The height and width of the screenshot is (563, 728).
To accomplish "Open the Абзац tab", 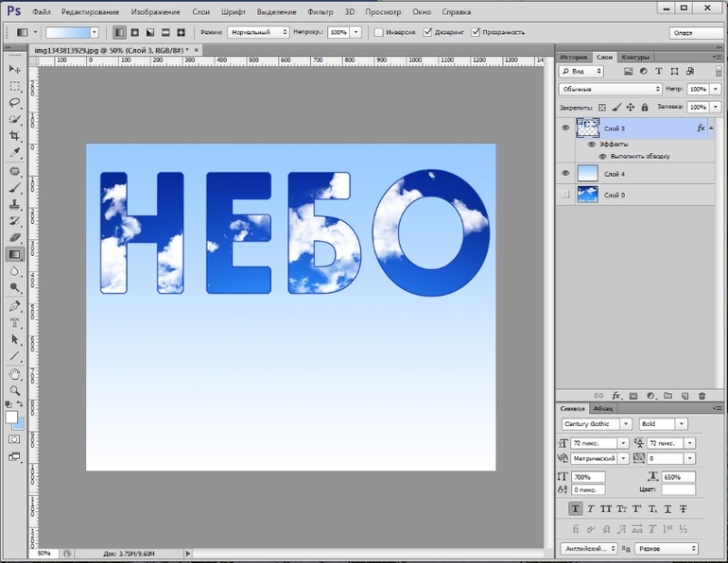I will point(603,409).
